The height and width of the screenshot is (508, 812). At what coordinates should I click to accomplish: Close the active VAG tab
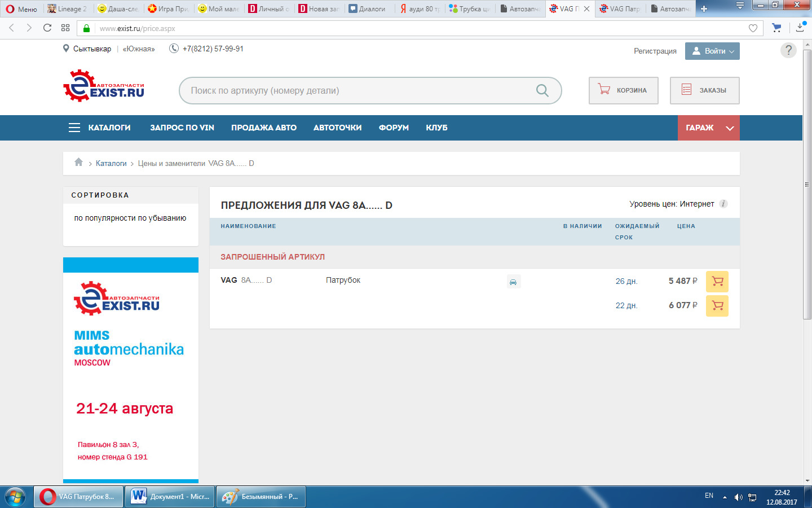pos(586,9)
